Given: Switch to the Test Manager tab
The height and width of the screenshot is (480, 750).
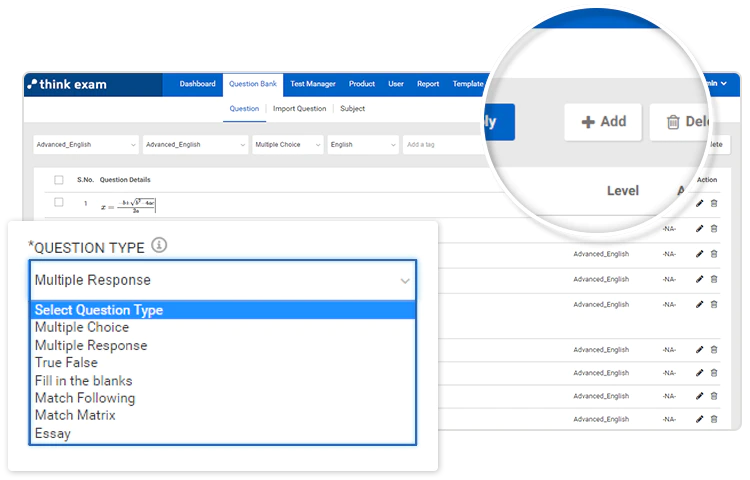Looking at the screenshot, I should pos(313,84).
